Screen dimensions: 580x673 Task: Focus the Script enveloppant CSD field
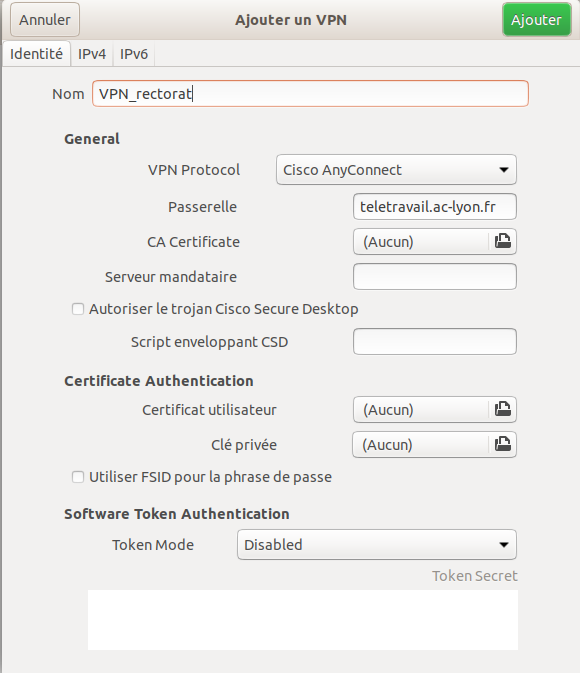434,342
